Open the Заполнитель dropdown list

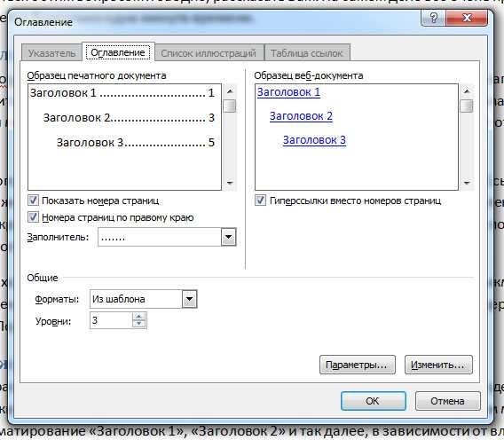[x=229, y=237]
